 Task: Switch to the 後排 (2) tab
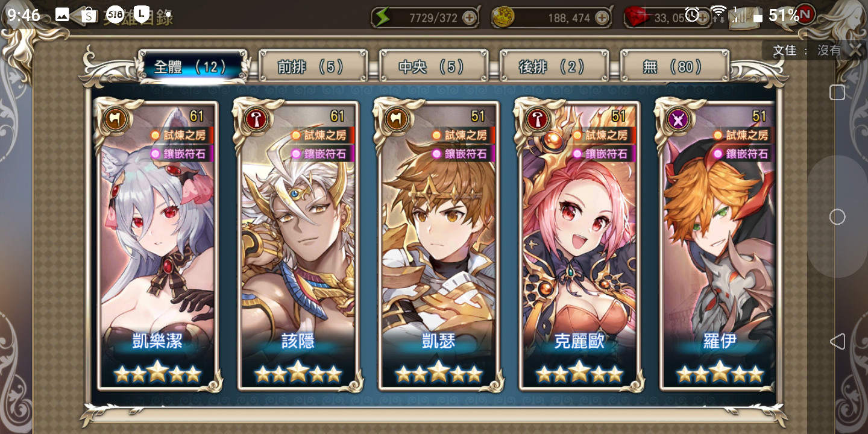coord(554,66)
